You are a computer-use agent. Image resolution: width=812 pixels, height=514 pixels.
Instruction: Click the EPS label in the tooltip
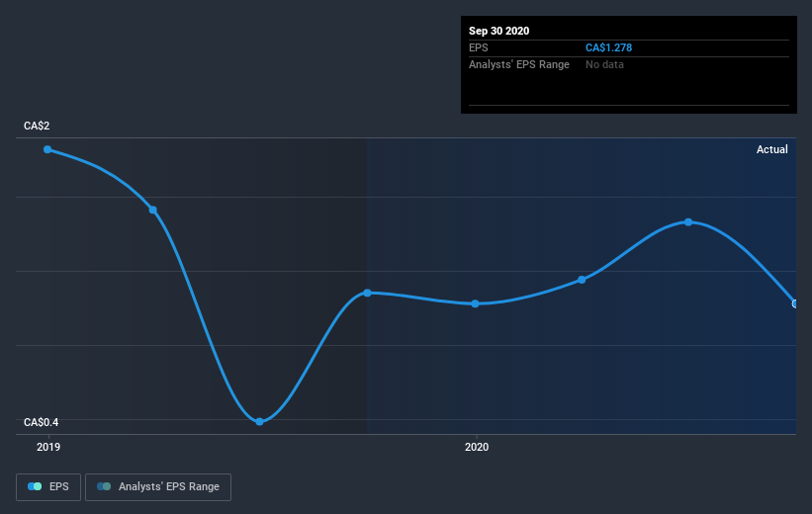(x=479, y=47)
